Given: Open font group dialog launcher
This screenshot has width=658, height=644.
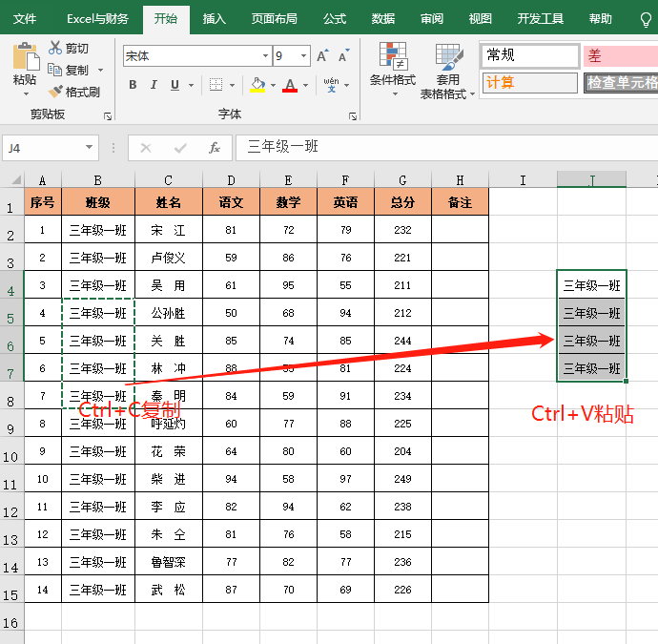Looking at the screenshot, I should coord(353,116).
